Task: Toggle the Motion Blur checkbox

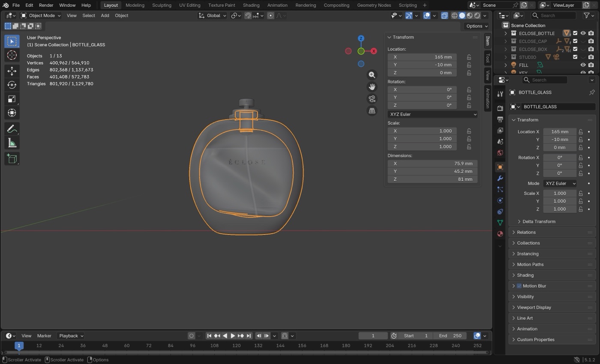Action: (x=519, y=286)
